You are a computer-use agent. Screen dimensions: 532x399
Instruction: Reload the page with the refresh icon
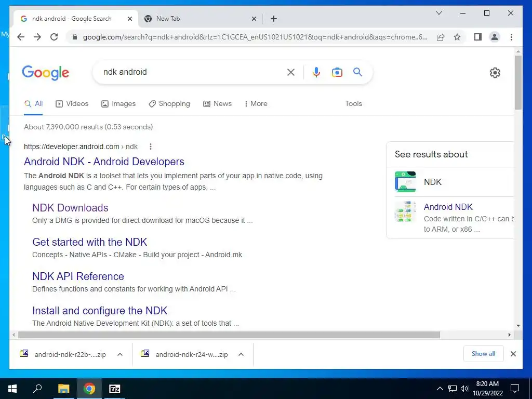click(x=54, y=37)
